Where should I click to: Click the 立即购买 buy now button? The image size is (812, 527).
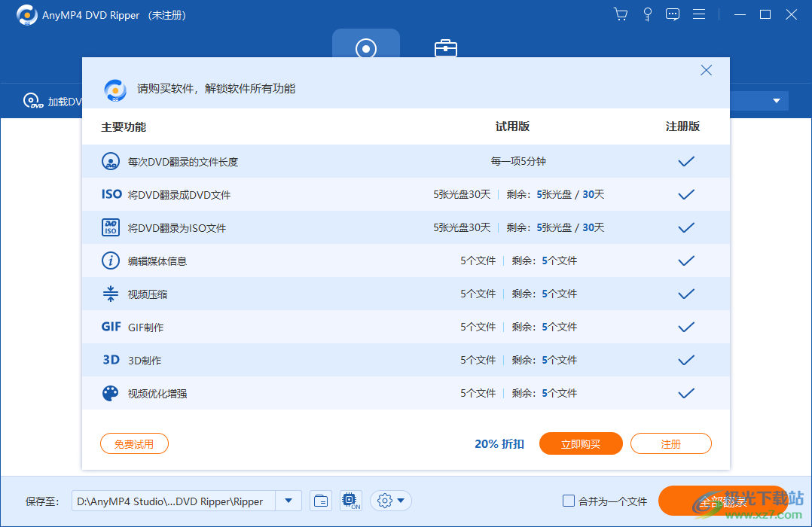tap(581, 443)
